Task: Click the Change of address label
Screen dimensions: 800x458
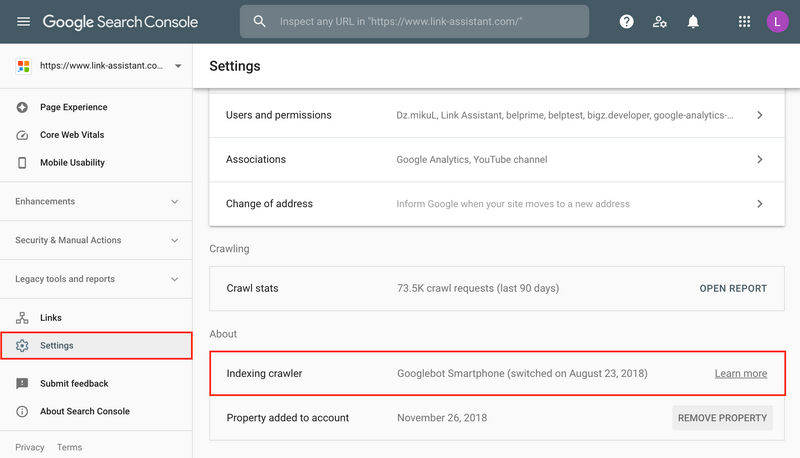Action: click(269, 204)
